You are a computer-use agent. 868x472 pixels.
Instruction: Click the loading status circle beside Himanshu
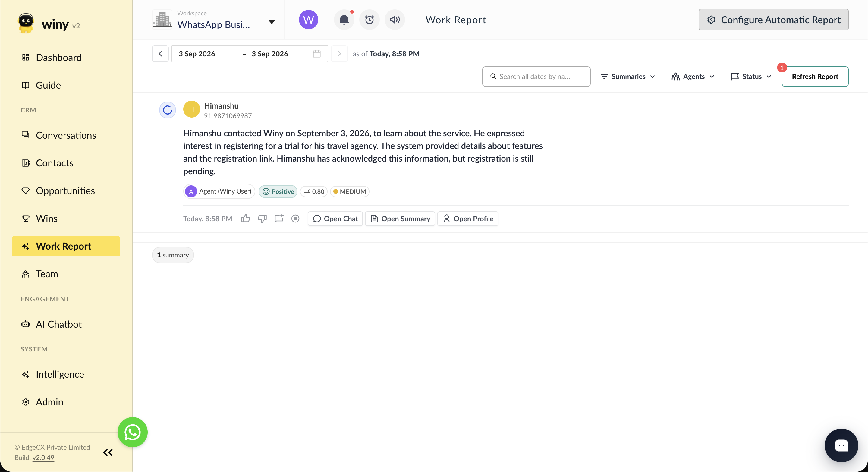pyautogui.click(x=168, y=110)
